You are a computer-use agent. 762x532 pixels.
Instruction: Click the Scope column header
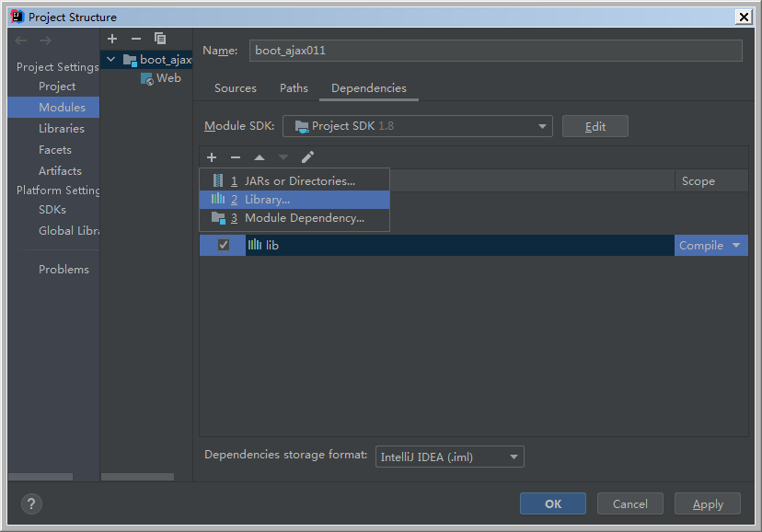click(711, 180)
